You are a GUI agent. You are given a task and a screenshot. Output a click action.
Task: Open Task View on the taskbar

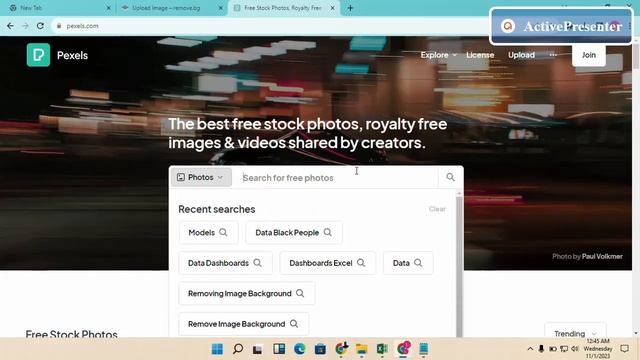(x=257, y=349)
